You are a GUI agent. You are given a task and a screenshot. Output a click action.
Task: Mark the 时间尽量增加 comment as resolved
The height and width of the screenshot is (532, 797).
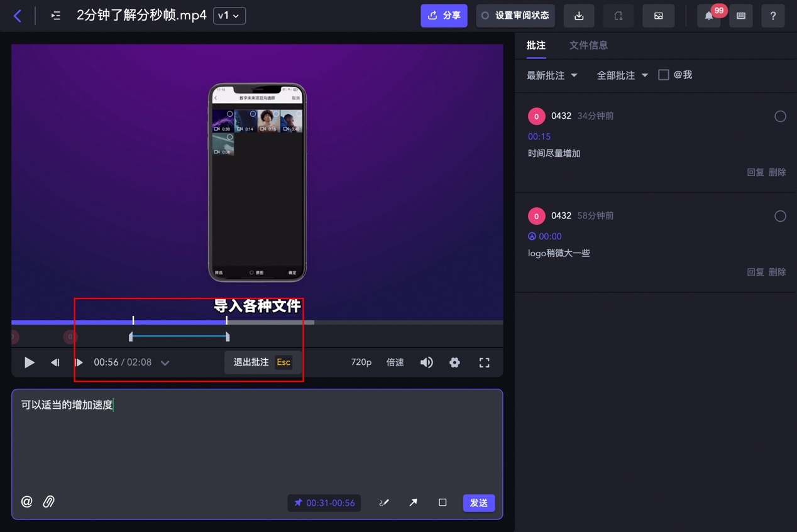(x=780, y=116)
